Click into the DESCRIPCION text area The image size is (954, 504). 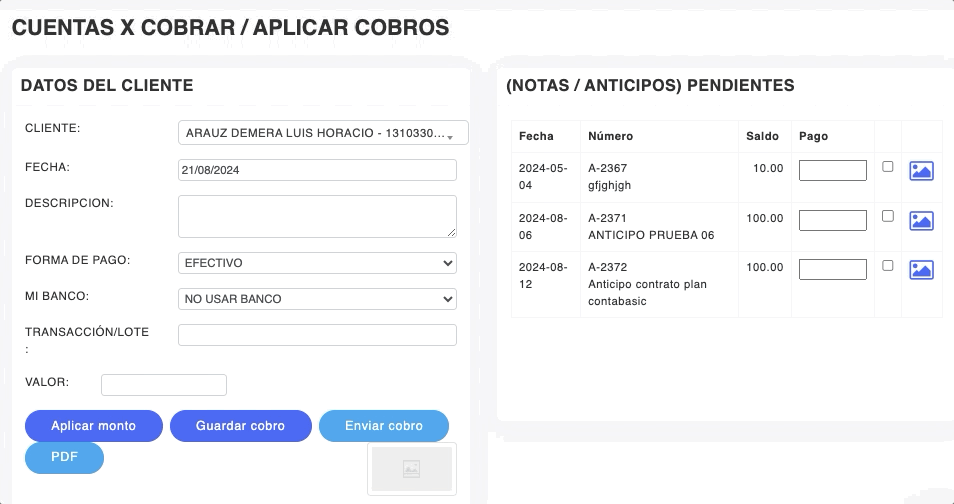(317, 216)
